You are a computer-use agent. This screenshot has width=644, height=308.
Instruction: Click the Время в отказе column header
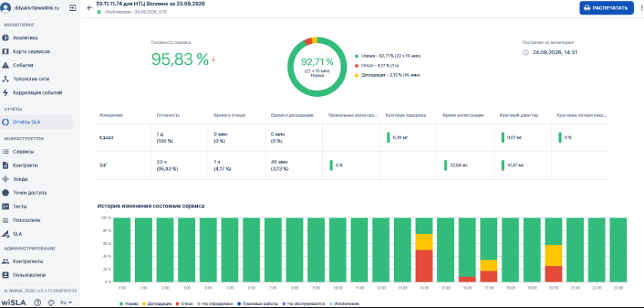pos(230,115)
